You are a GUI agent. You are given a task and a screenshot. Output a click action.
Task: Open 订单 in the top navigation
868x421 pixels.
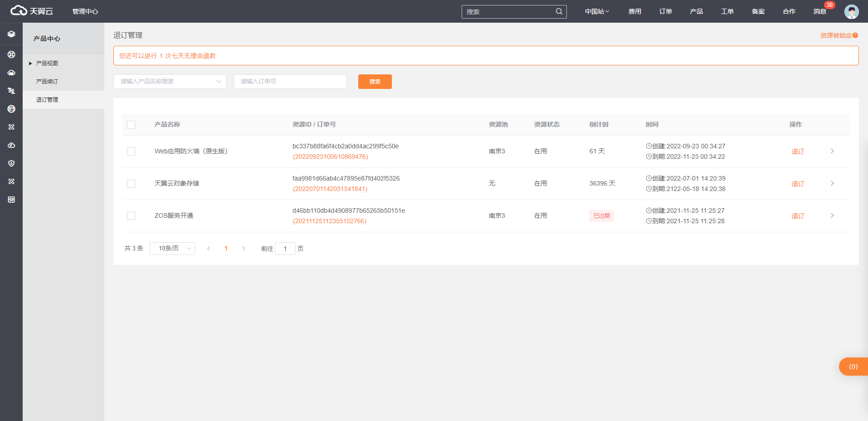tap(665, 11)
